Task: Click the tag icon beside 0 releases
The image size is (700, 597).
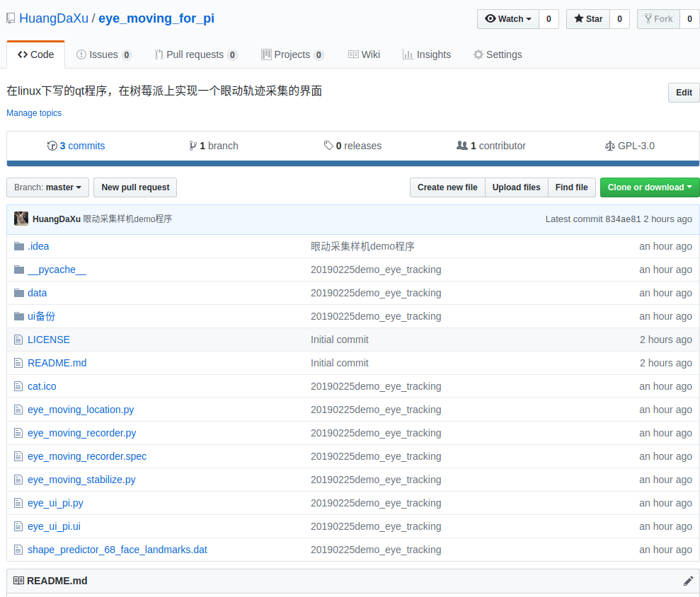Action: tap(328, 146)
